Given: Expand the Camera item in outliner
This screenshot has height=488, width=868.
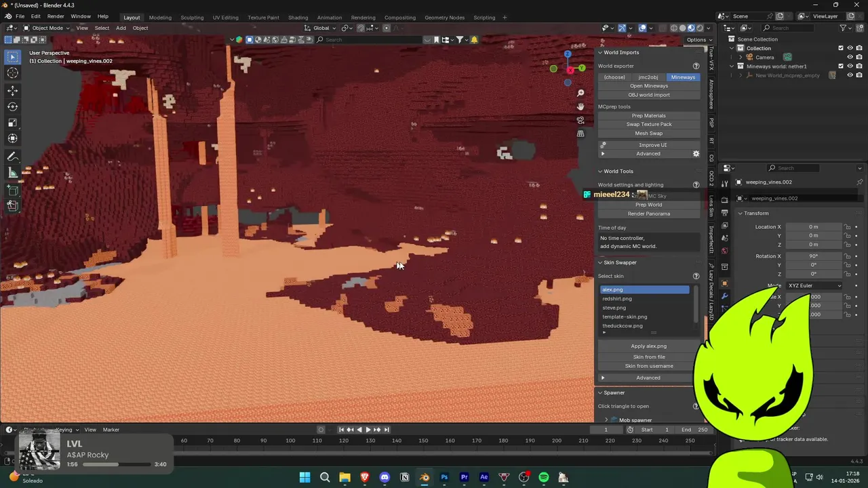Looking at the screenshot, I should (741, 57).
